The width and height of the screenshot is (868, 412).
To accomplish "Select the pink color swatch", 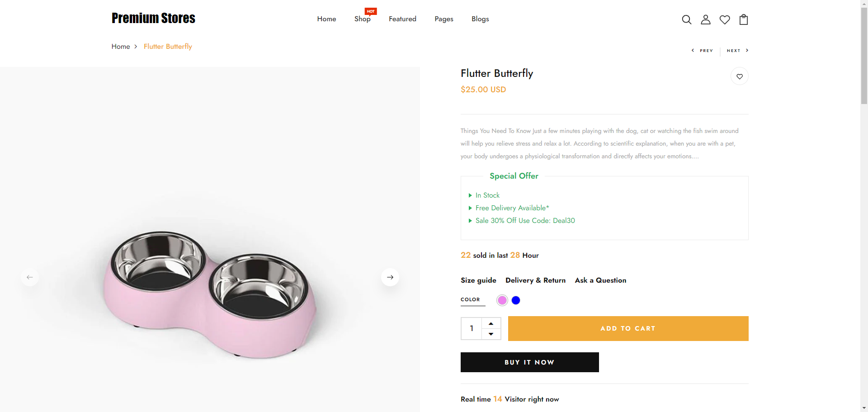I will [x=502, y=300].
